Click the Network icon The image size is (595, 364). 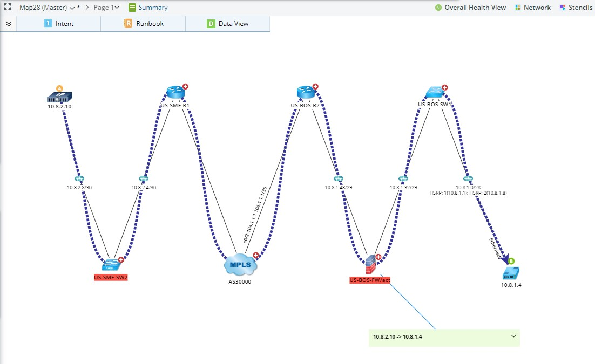pyautogui.click(x=518, y=7)
